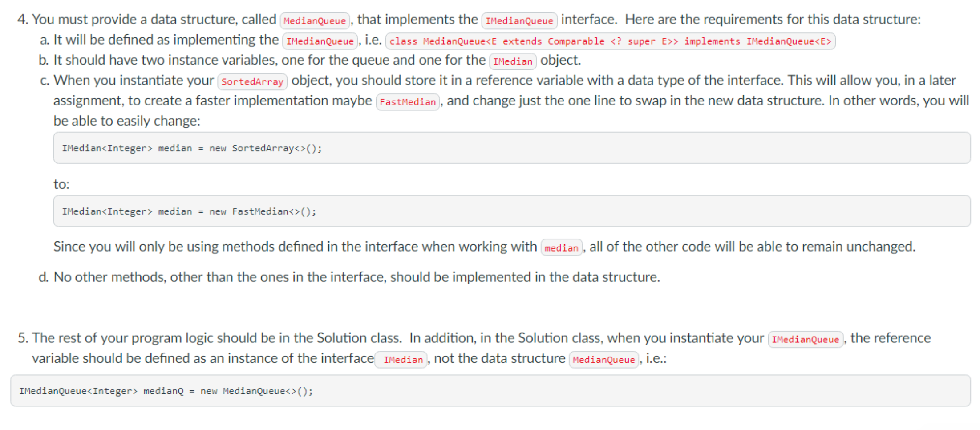Click the IMedianQueue code tag in item 5
The height and width of the screenshot is (430, 980).
tap(805, 339)
